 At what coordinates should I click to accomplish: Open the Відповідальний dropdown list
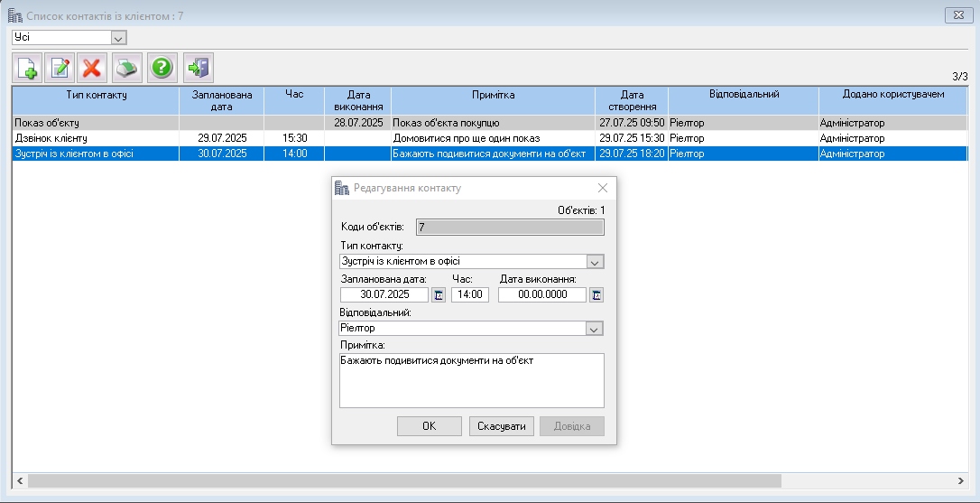pos(594,329)
